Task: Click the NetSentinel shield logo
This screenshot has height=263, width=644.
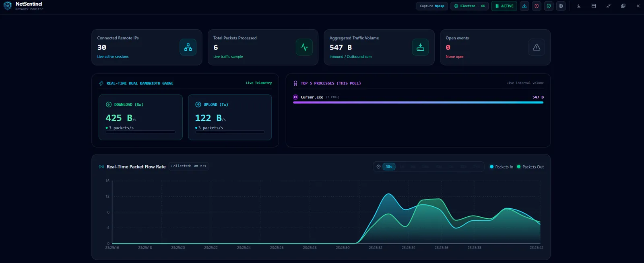Action: tap(7, 6)
